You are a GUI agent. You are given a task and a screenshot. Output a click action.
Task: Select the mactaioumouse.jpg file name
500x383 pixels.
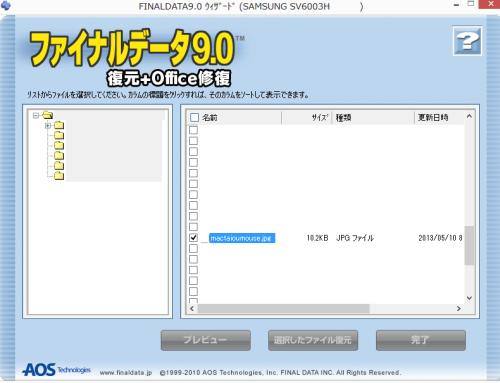(x=242, y=238)
